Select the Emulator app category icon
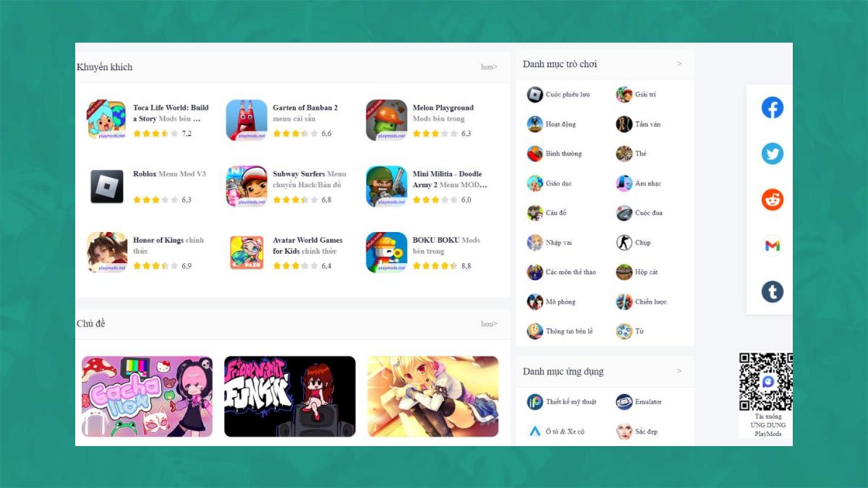The width and height of the screenshot is (868, 488). pos(624,401)
